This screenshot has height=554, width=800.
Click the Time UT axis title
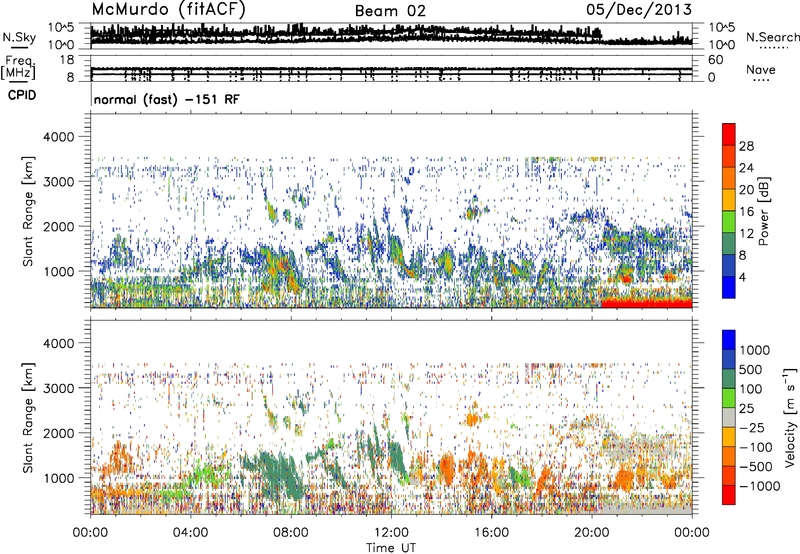pos(391,547)
